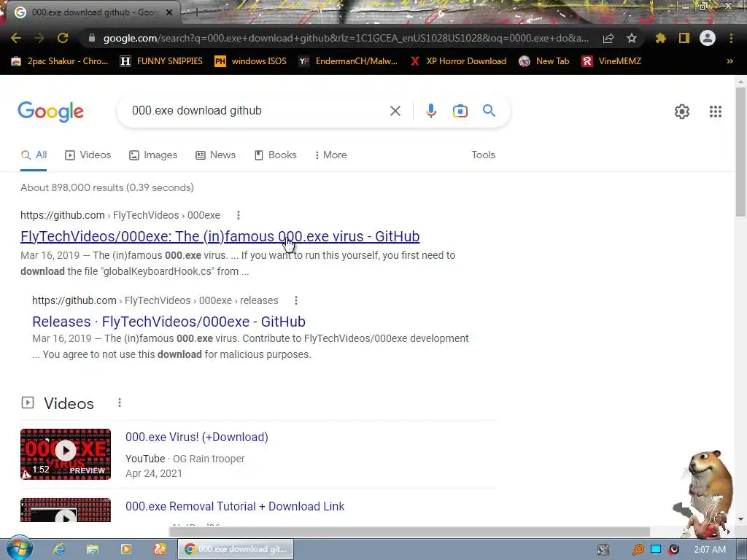Click the address bar URL
The width and height of the screenshot is (747, 560).
click(346, 38)
